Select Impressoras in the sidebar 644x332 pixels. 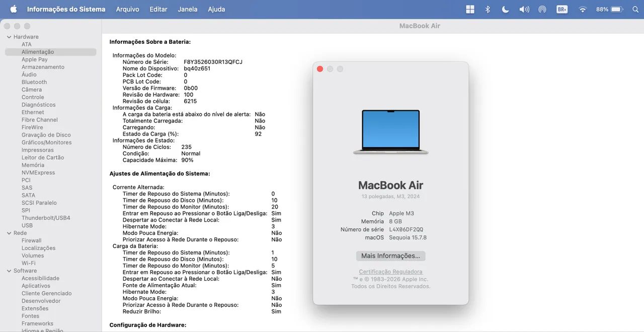[38, 150]
